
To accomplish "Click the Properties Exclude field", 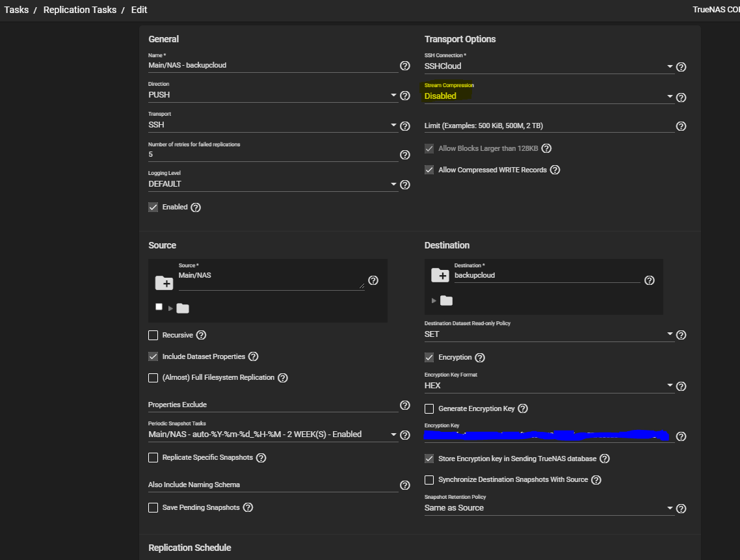I will tap(273, 405).
